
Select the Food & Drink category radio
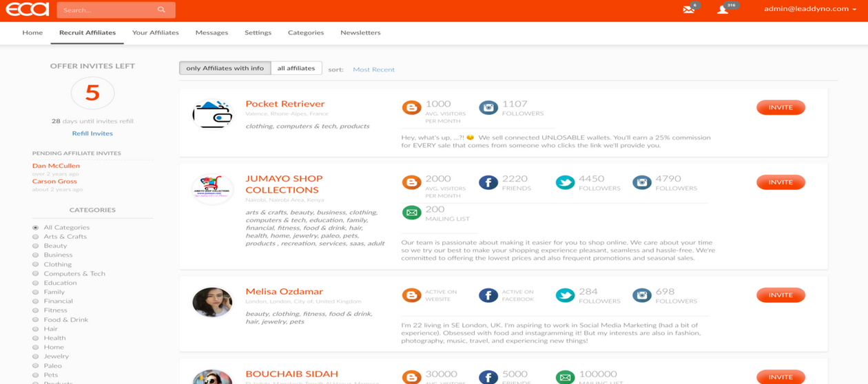pyautogui.click(x=36, y=320)
